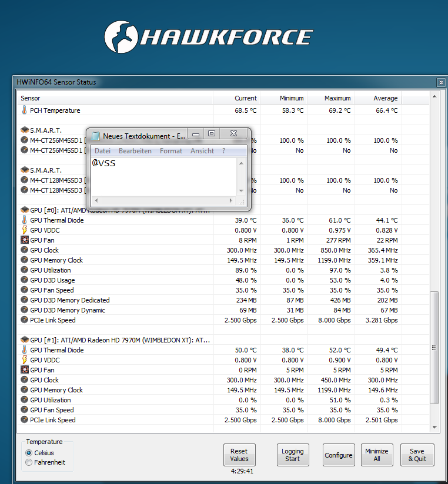Click GPU #1 GPU Fan Speed icon
448x484 pixels.
coord(25,409)
